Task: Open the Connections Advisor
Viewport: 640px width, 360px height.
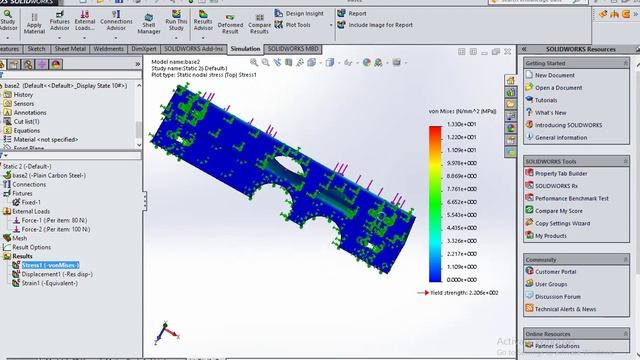Action: (116, 21)
